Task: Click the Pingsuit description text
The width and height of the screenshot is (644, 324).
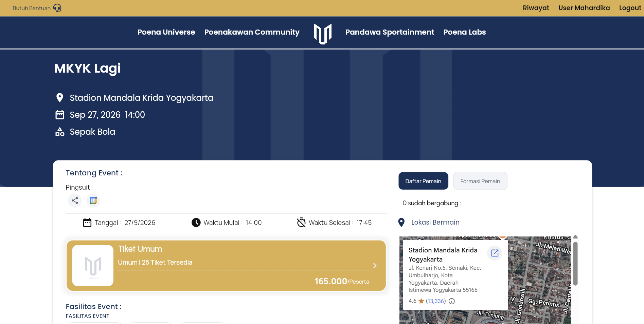Action: click(x=78, y=187)
